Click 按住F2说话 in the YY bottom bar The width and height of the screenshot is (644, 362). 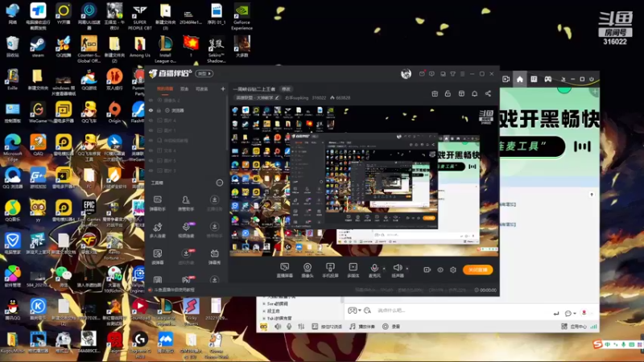point(327,327)
